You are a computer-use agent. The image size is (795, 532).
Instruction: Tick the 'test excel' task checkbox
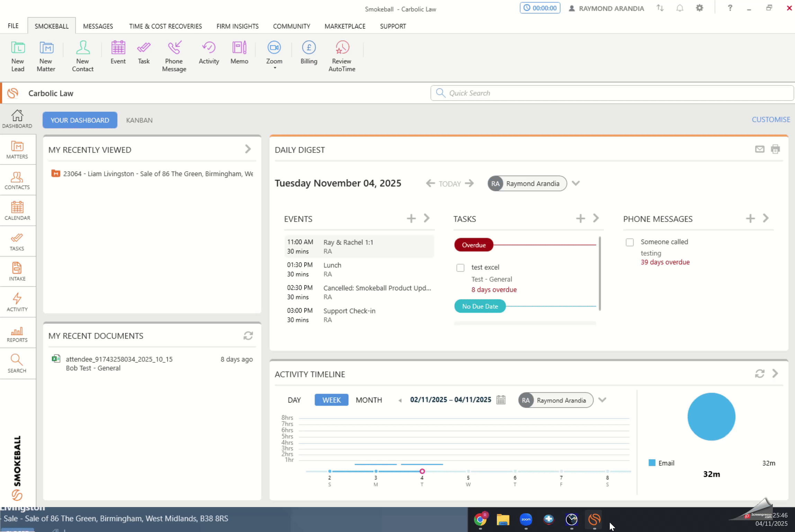coord(460,268)
